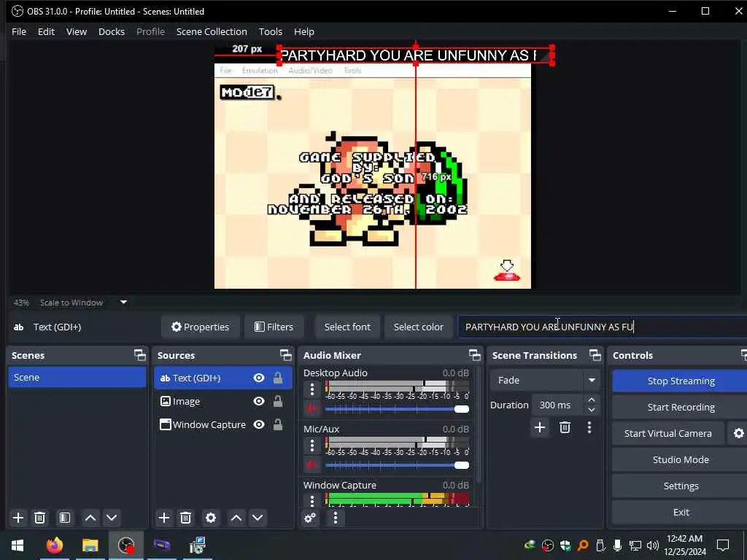Open the File menu

tap(19, 31)
